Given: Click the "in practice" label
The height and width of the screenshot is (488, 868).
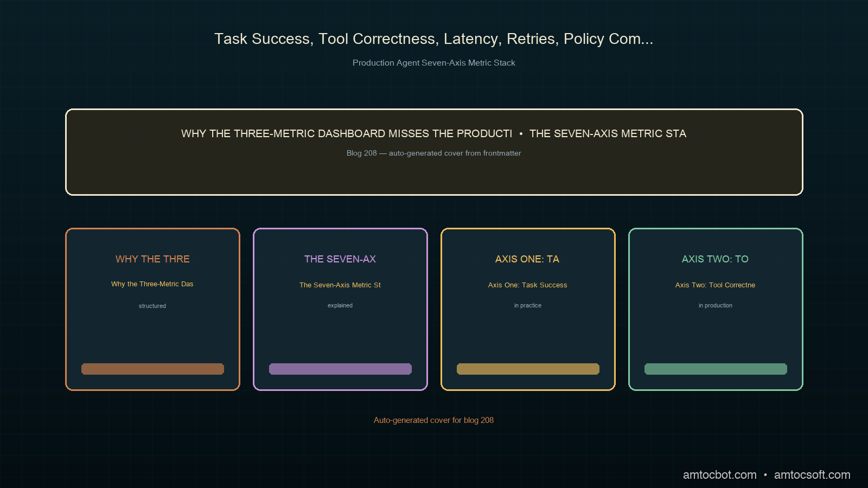Looking at the screenshot, I should coord(528,306).
